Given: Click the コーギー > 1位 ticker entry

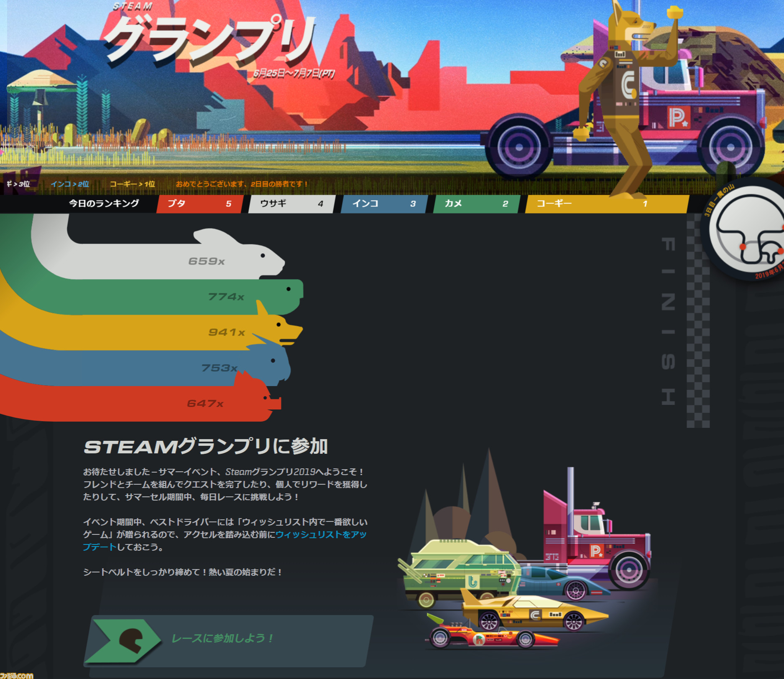Looking at the screenshot, I should (x=132, y=184).
